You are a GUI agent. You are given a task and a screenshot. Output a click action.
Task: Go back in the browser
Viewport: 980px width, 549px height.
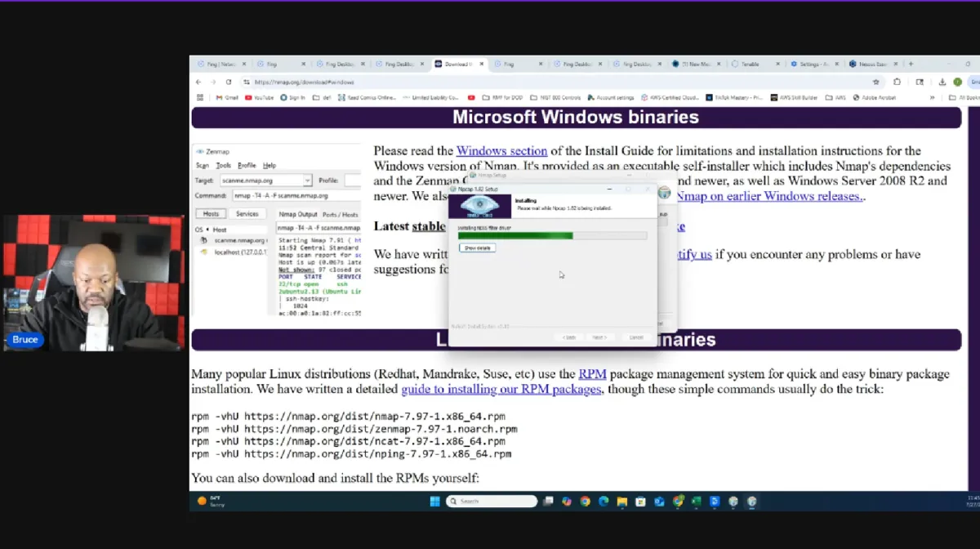click(x=198, y=82)
